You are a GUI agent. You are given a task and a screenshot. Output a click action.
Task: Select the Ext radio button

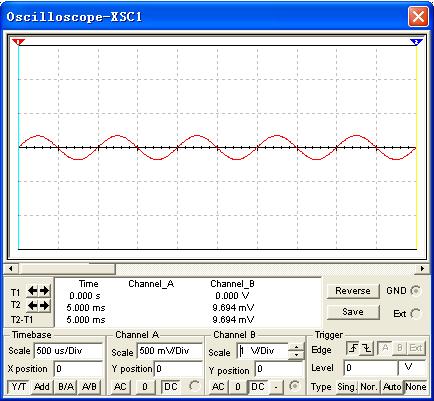[x=415, y=313]
